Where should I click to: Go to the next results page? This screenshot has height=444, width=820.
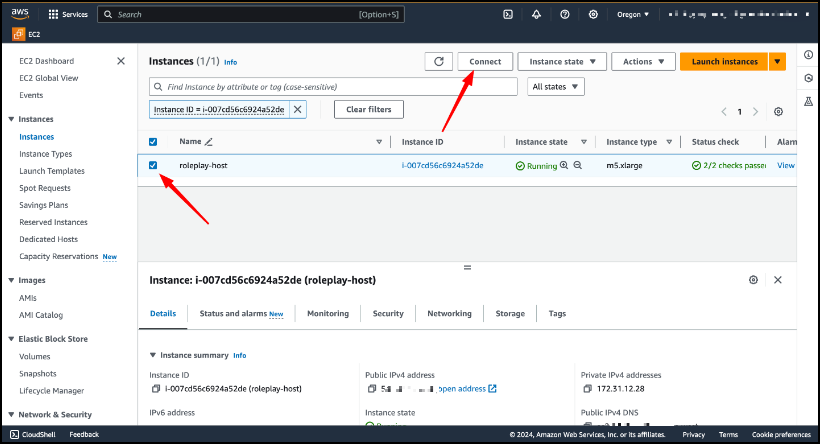point(755,111)
